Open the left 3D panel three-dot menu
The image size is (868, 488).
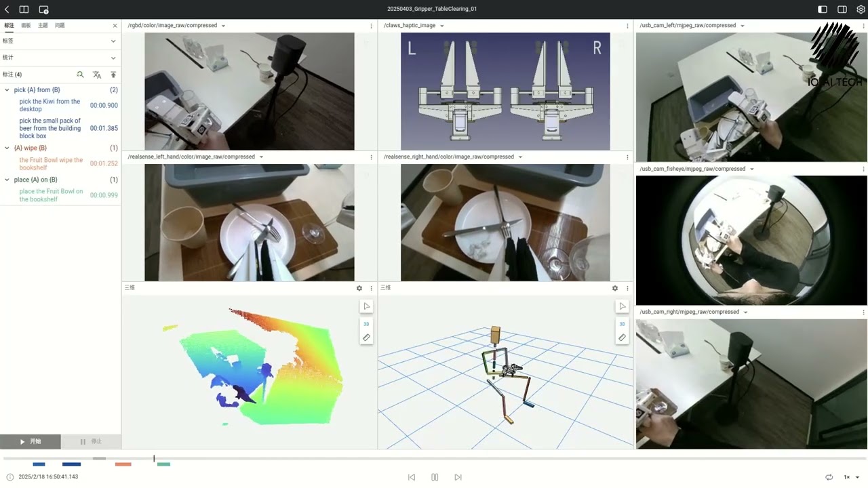(x=371, y=288)
